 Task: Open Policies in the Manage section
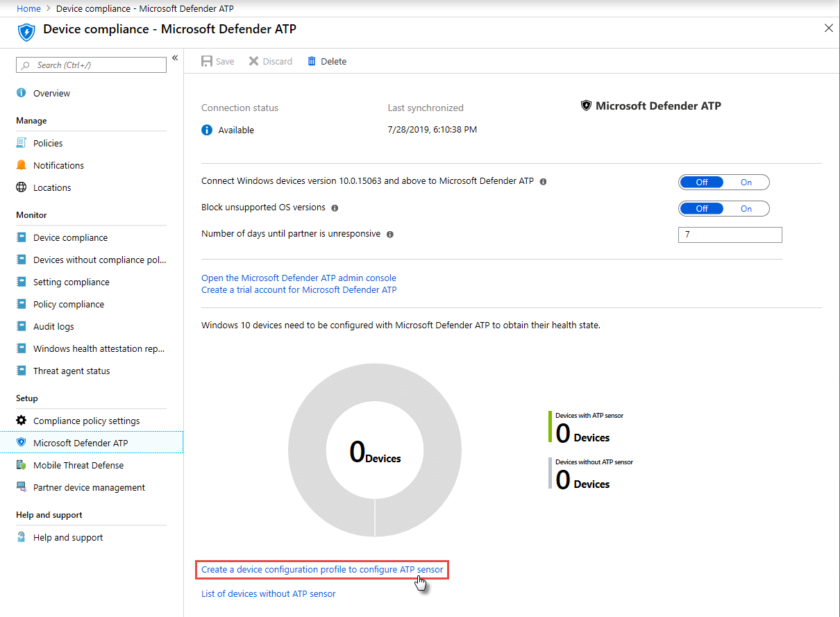48,143
